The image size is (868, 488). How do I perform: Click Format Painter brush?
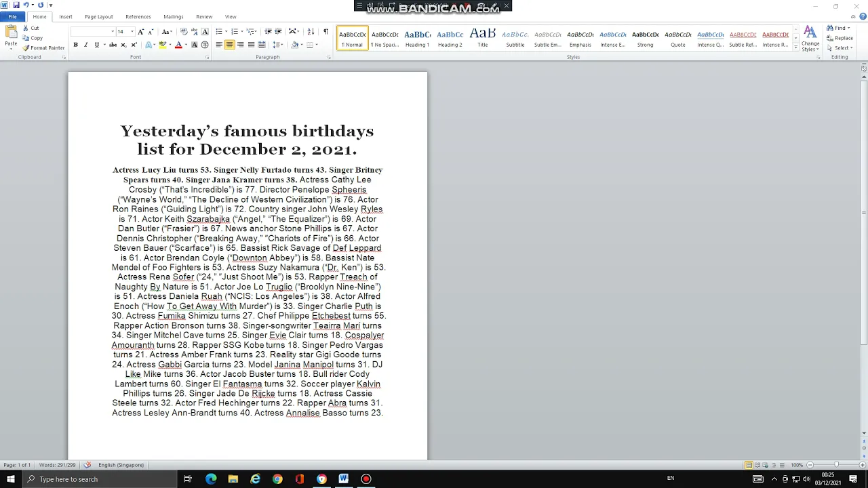click(x=43, y=47)
